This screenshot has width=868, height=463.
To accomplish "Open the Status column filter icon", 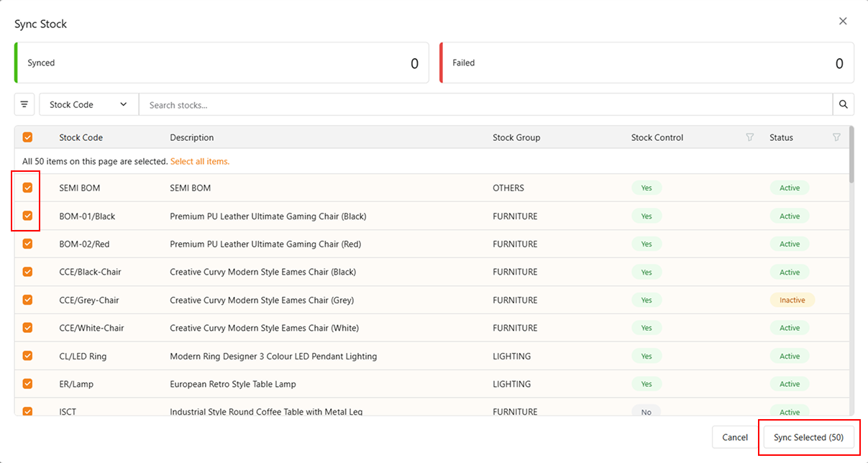I will [836, 137].
